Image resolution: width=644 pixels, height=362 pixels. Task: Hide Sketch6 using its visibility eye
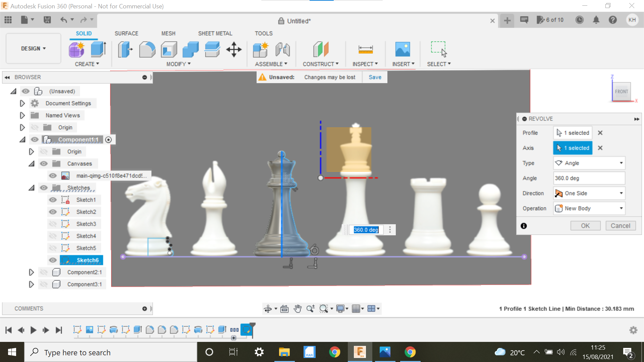(x=53, y=260)
